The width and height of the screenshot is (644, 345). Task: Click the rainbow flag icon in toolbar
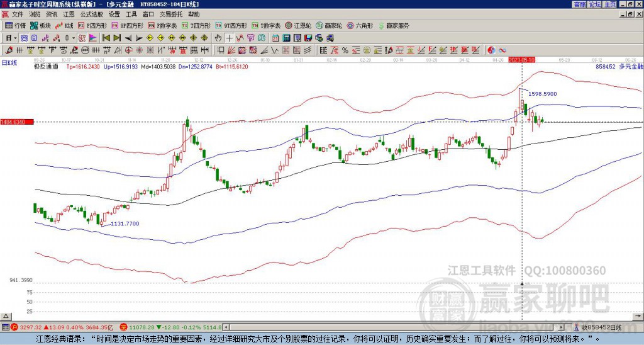93,38
